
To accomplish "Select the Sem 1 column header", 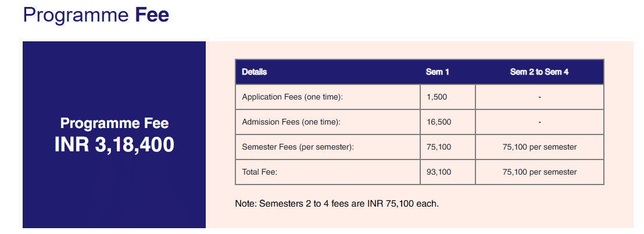I will click(438, 72).
